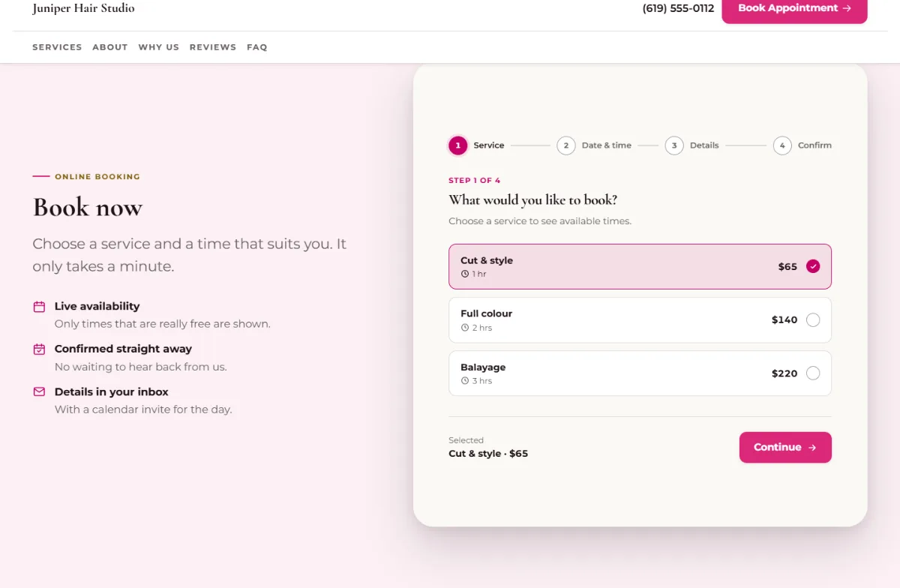Open the About nav item
Screen dimensions: 900x588
[110, 47]
